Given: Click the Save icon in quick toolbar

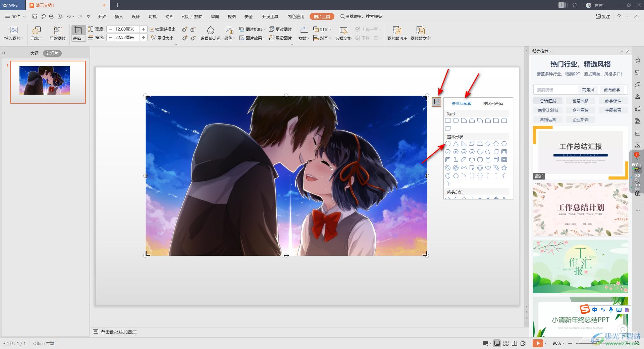Looking at the screenshot, I should click(x=35, y=16).
